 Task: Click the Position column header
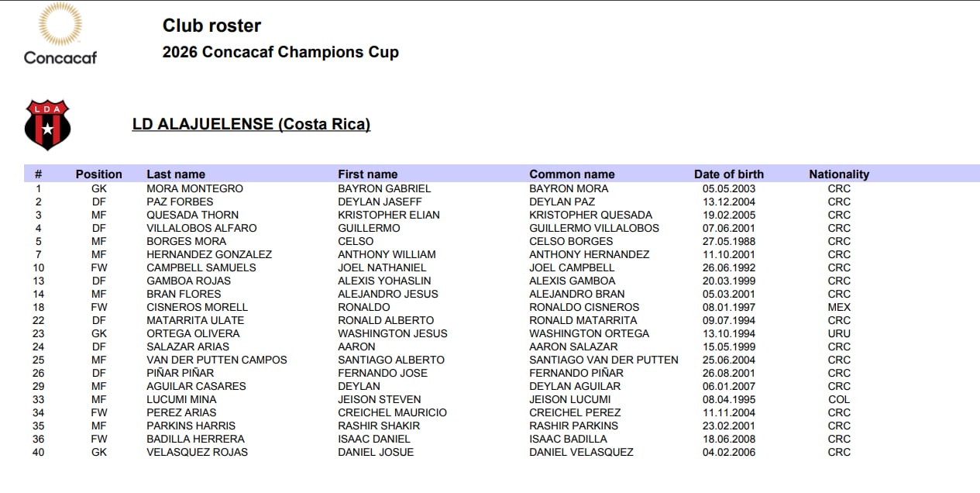click(x=98, y=174)
